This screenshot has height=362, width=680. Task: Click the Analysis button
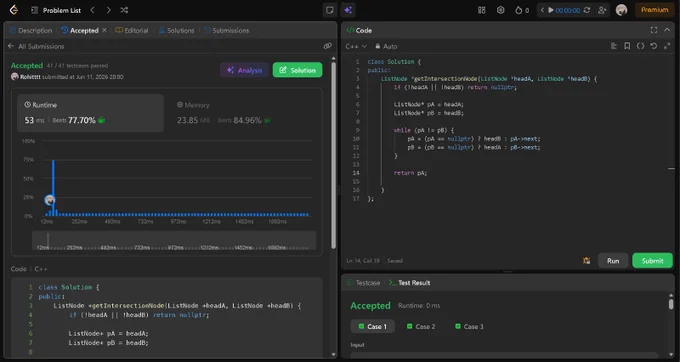[x=245, y=70]
